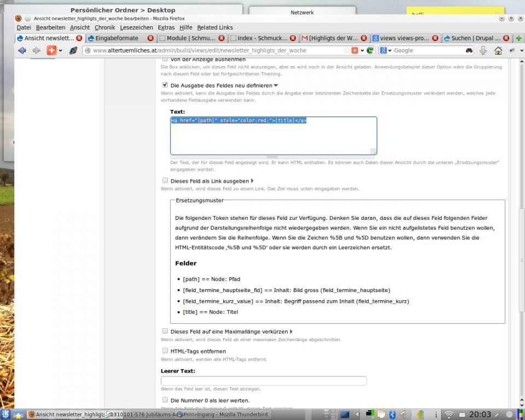This screenshot has width=525, height=420.
Task: Uncheck 'Die Ausgabe des Feldes neu definieren'
Action: (165, 85)
